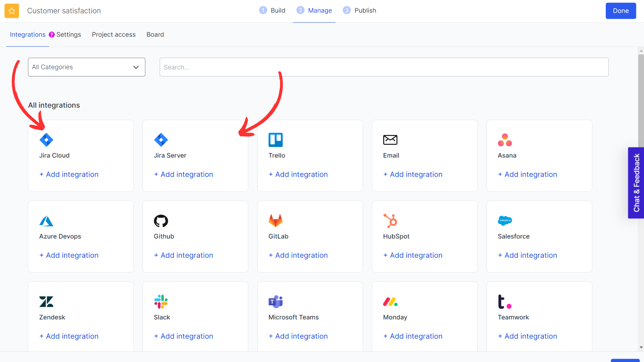The height and width of the screenshot is (362, 644).
Task: Click the Github octocat icon
Action: (161, 221)
